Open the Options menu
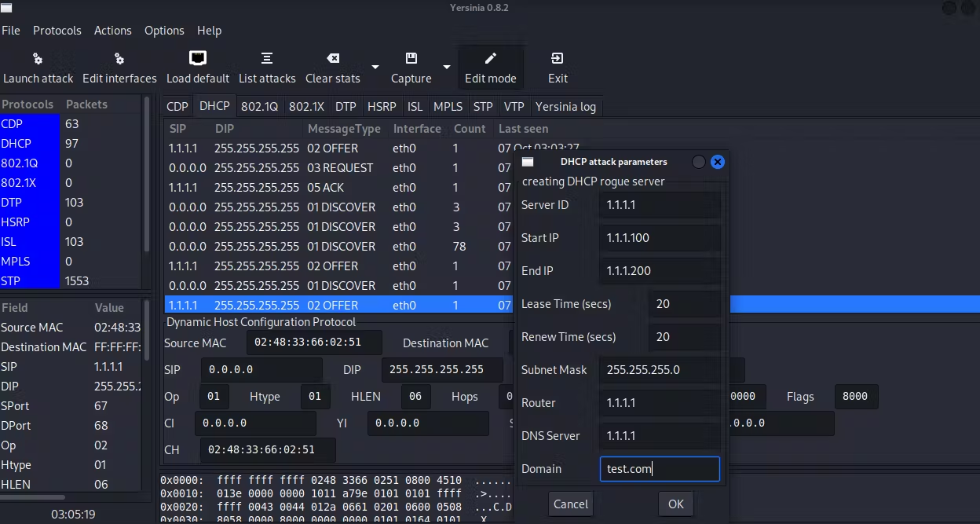Screen dimensions: 980x524 (164, 31)
